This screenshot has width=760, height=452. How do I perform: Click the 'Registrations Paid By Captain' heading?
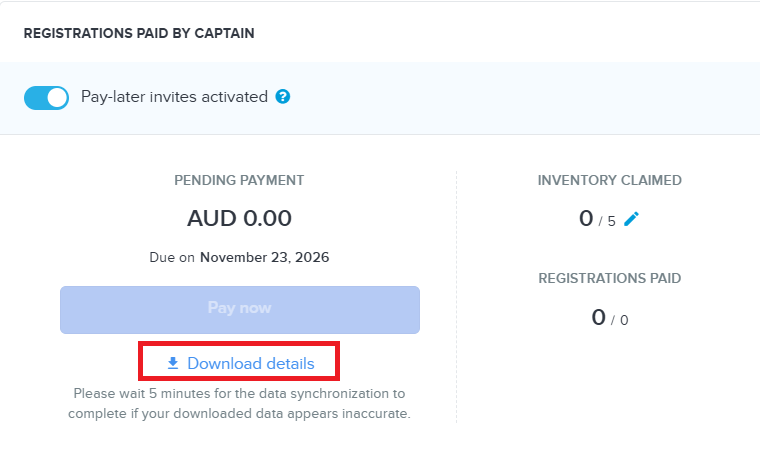pos(139,33)
